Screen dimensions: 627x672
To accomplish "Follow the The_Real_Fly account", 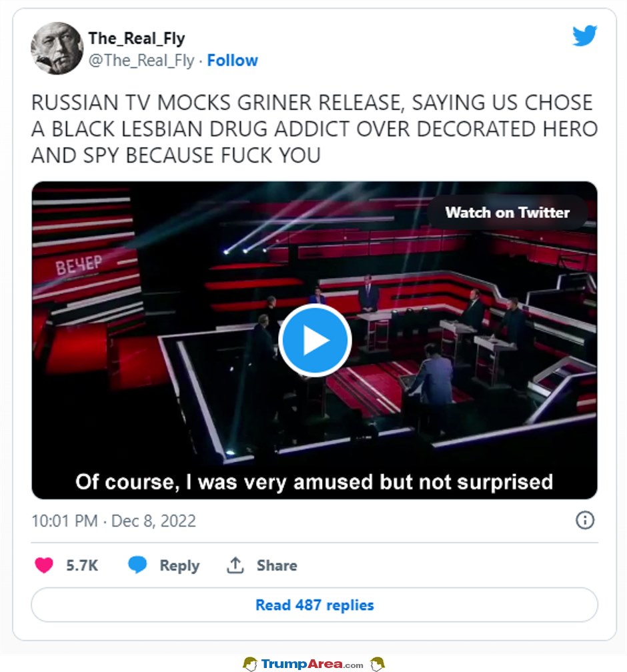I will pos(232,61).
